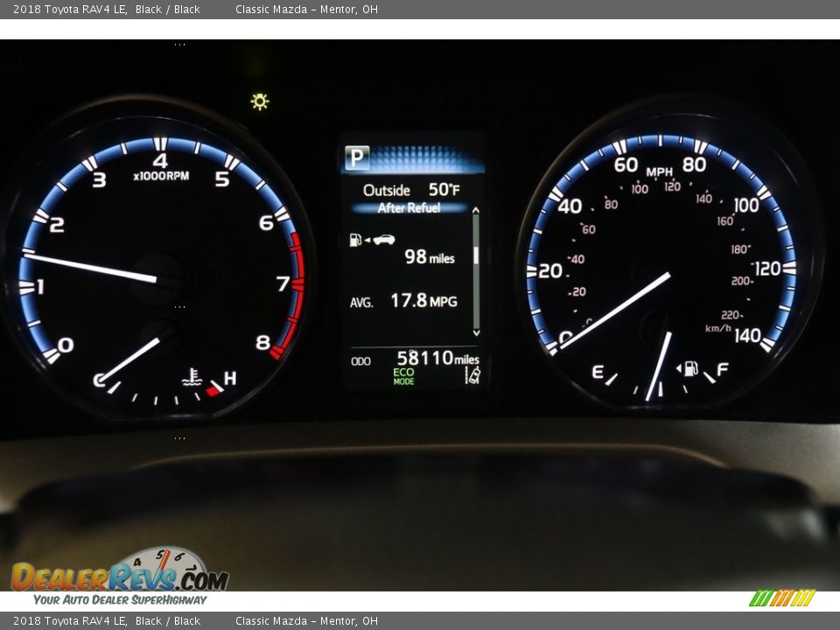Select the After Refuel header bar
This screenshot has height=630, width=840.
(409, 208)
